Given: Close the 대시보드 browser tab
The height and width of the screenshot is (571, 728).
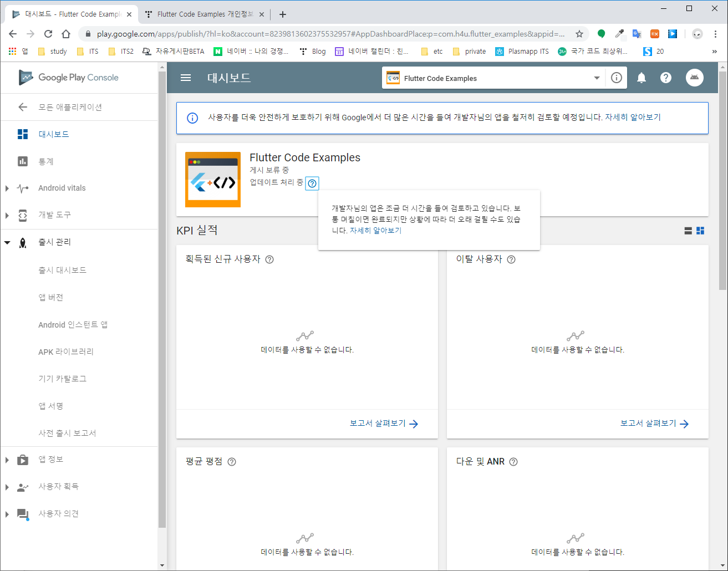Looking at the screenshot, I should 129,14.
